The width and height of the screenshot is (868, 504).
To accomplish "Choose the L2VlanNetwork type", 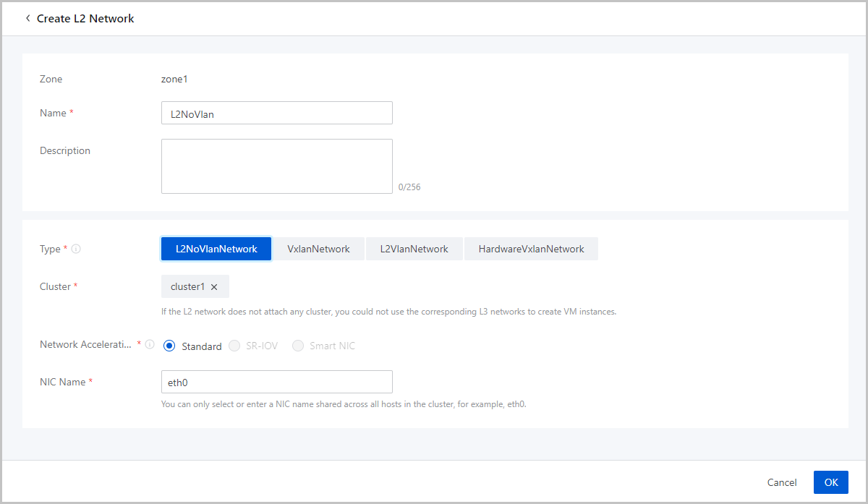I will coord(414,249).
